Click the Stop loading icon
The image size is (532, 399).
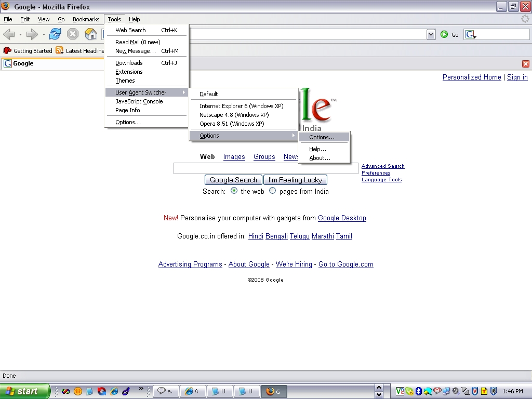[x=73, y=34]
